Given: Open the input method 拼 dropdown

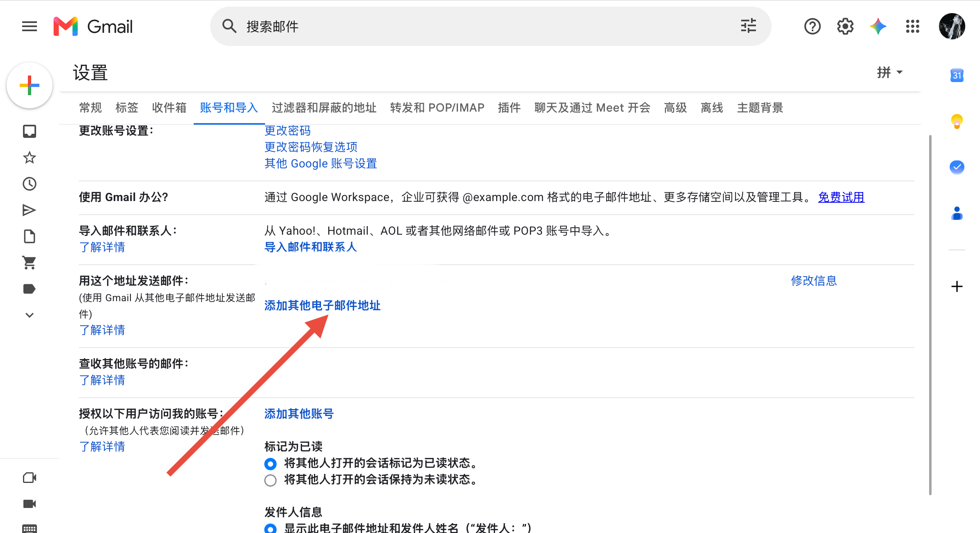Looking at the screenshot, I should click(890, 72).
